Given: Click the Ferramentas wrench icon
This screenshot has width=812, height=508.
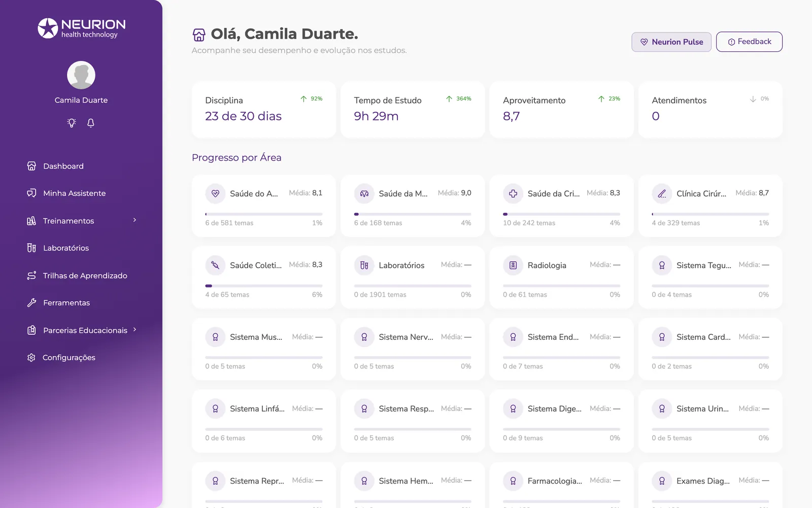Looking at the screenshot, I should (x=31, y=303).
